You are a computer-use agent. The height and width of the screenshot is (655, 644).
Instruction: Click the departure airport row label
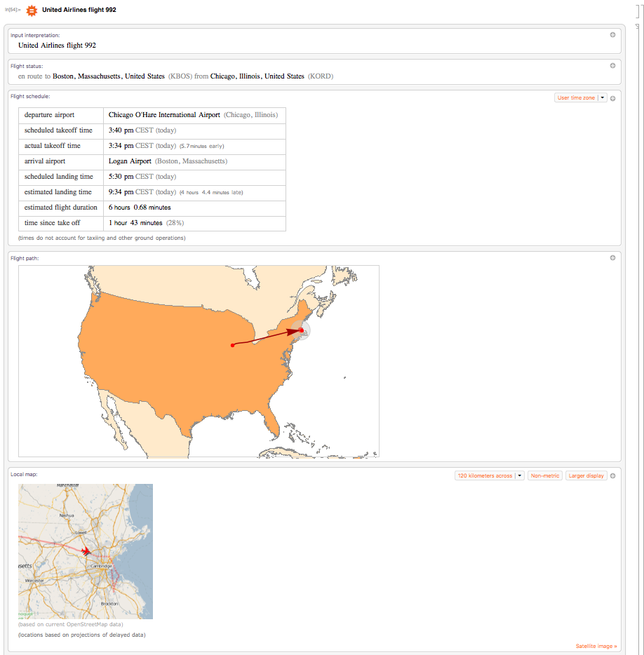click(49, 115)
